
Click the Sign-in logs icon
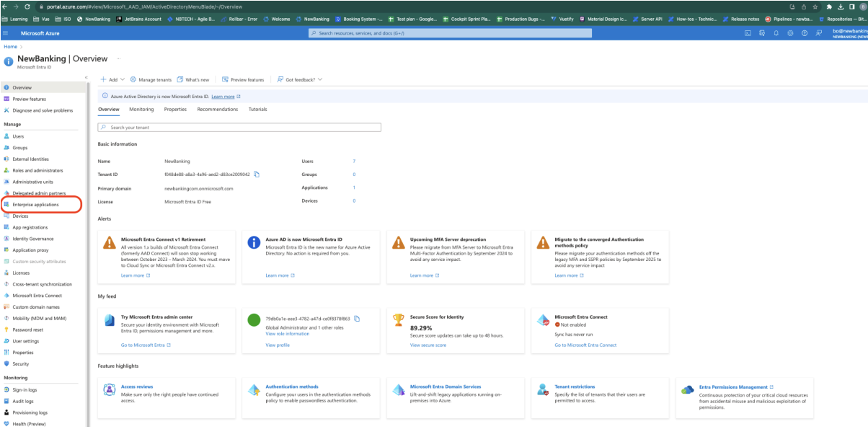(x=6, y=389)
